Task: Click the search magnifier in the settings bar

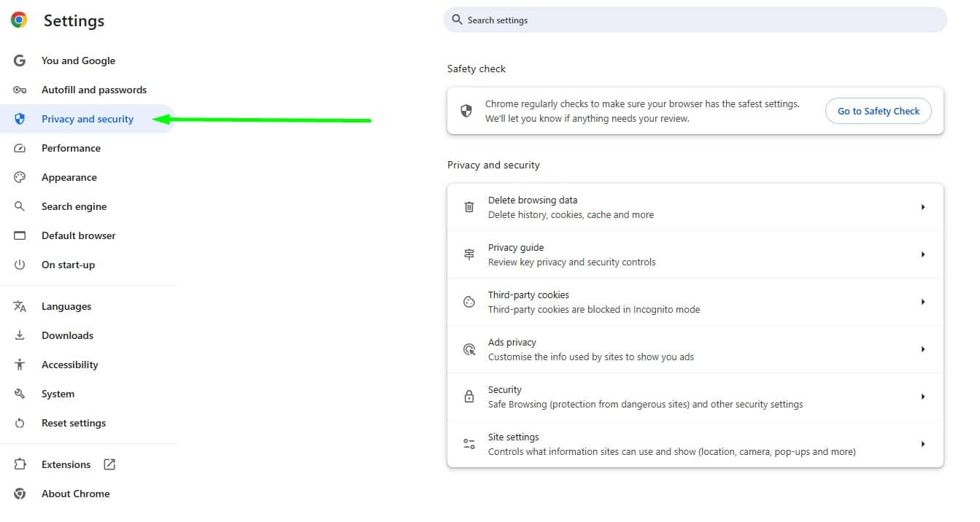Action: (457, 20)
